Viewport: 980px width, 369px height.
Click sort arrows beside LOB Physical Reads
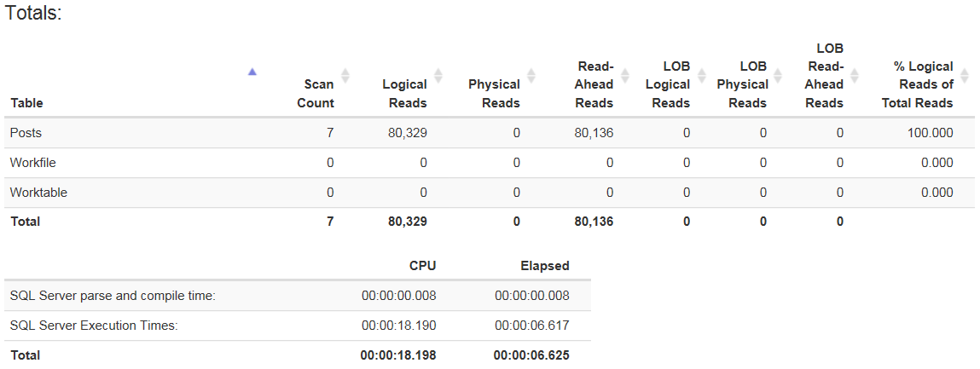coord(780,75)
